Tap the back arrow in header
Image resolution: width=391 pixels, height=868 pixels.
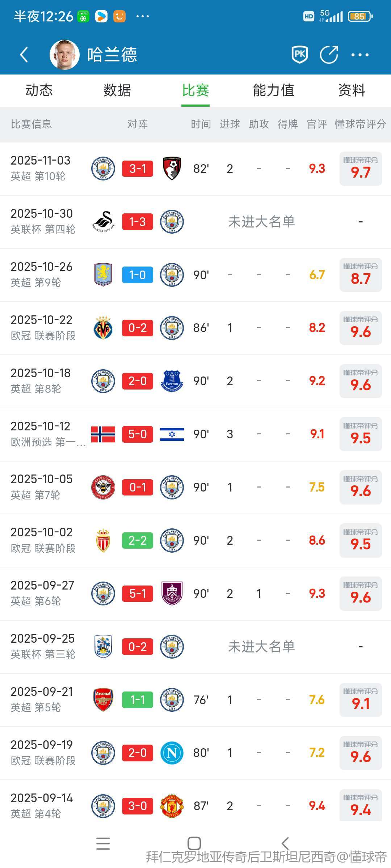coord(24,55)
